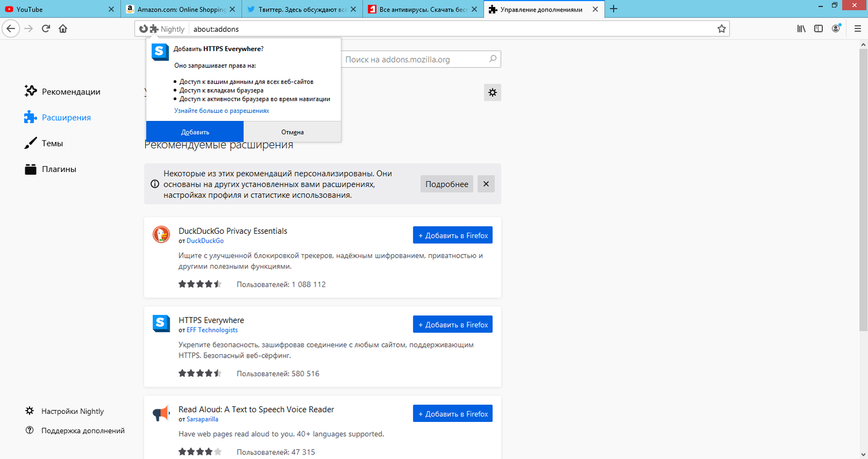This screenshot has height=459, width=868.
Task: Open 'Настройки Nightly' at bottom left
Action: (x=64, y=411)
